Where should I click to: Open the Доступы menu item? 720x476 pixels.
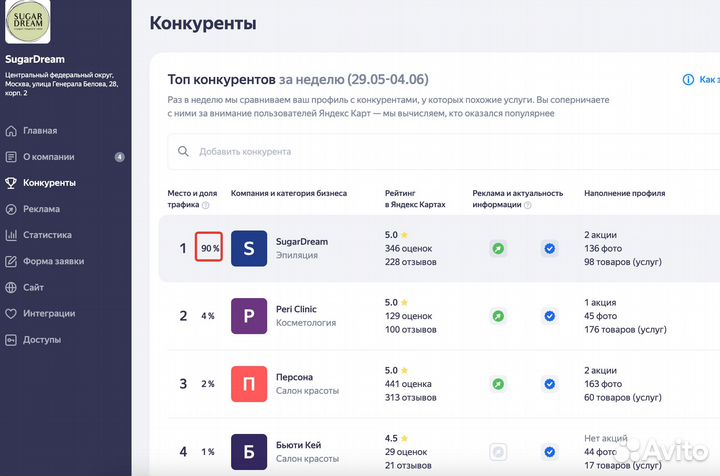point(42,340)
